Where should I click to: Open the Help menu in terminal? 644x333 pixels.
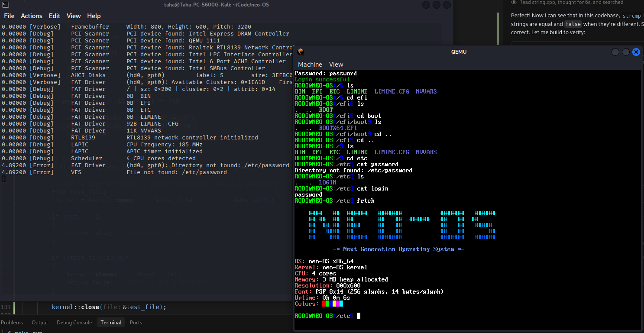94,16
